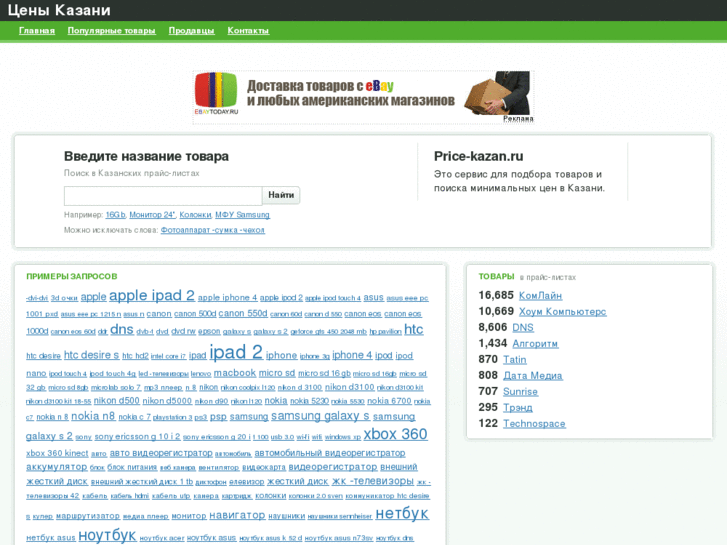Select the маршрутизатор tag
727x545 pixels.
[x=88, y=516]
